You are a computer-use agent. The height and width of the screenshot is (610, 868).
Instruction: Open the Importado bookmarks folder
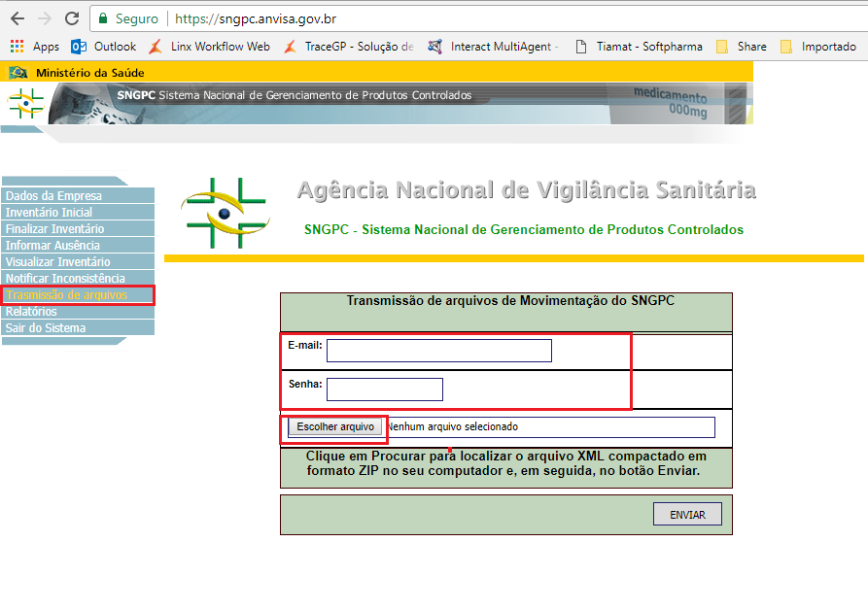click(818, 47)
